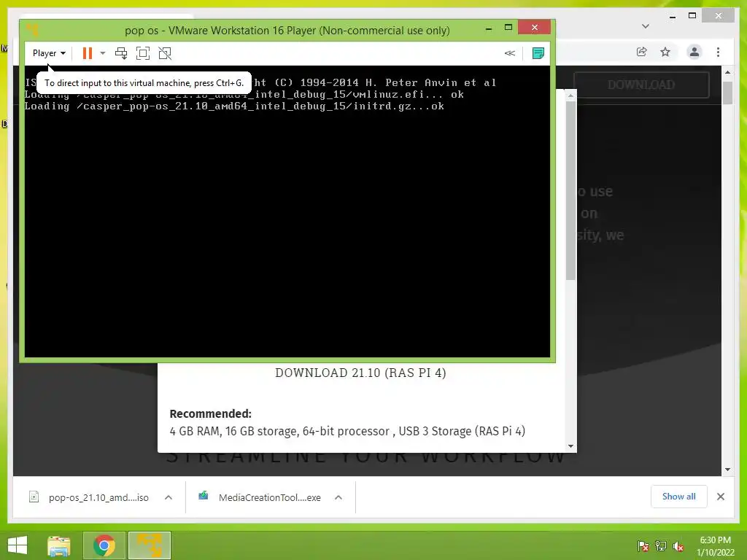Image resolution: width=747 pixels, height=560 pixels.
Task: Click the 4 GB RAM requirements text line
Action: (347, 431)
